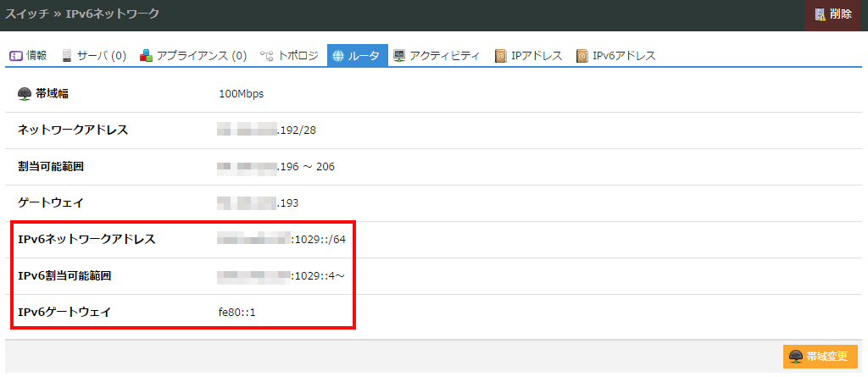Image resolution: width=868 pixels, height=377 pixels.
Task: Click the fe80::1 IPv6 gateway value
Action: coord(237,312)
